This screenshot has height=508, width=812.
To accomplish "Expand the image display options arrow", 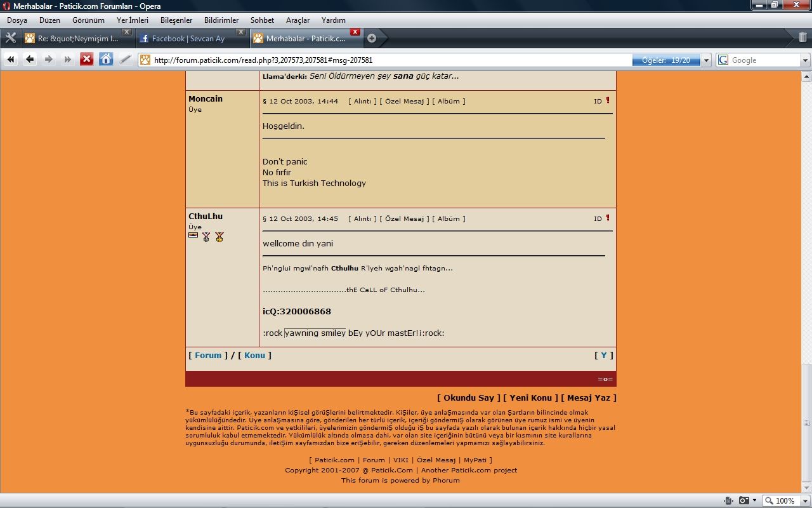I will 755,500.
